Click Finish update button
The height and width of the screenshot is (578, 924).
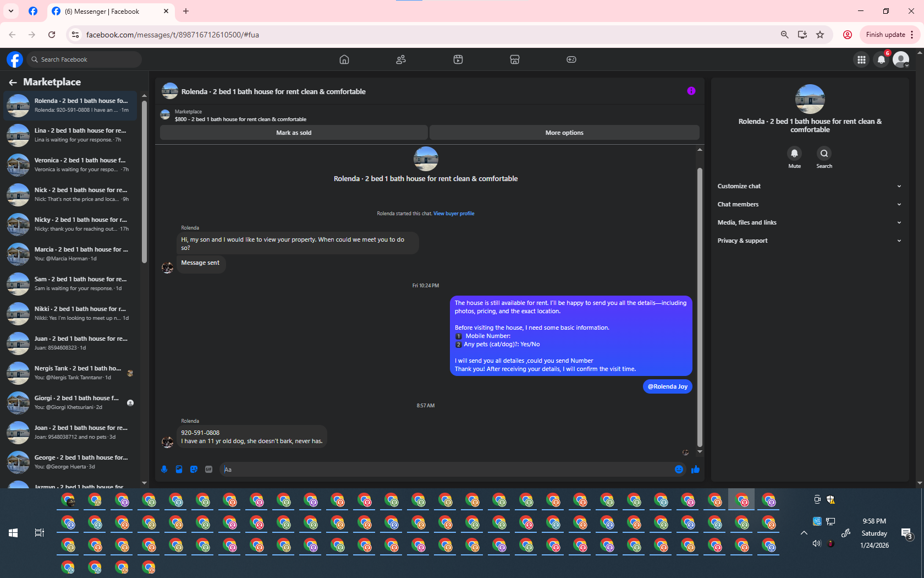pyautogui.click(x=889, y=35)
